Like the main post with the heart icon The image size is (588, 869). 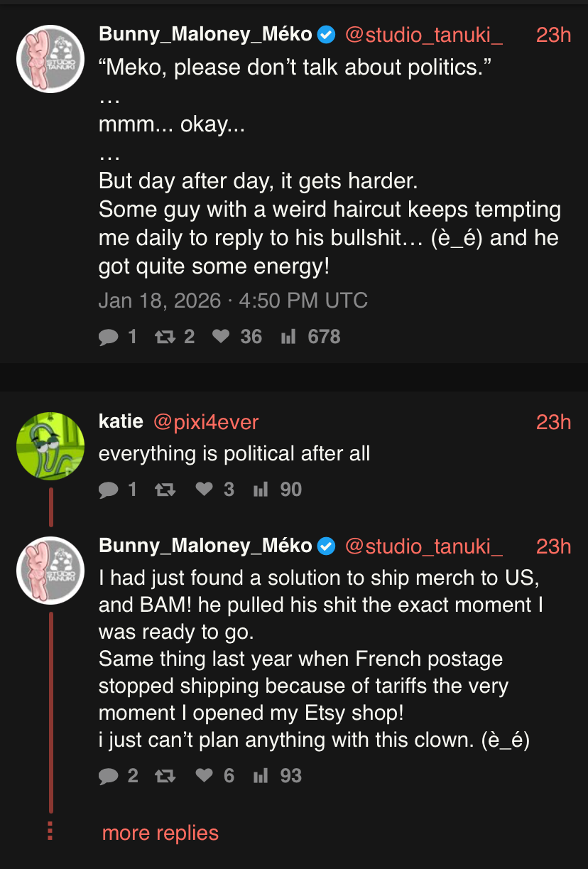pos(221,337)
